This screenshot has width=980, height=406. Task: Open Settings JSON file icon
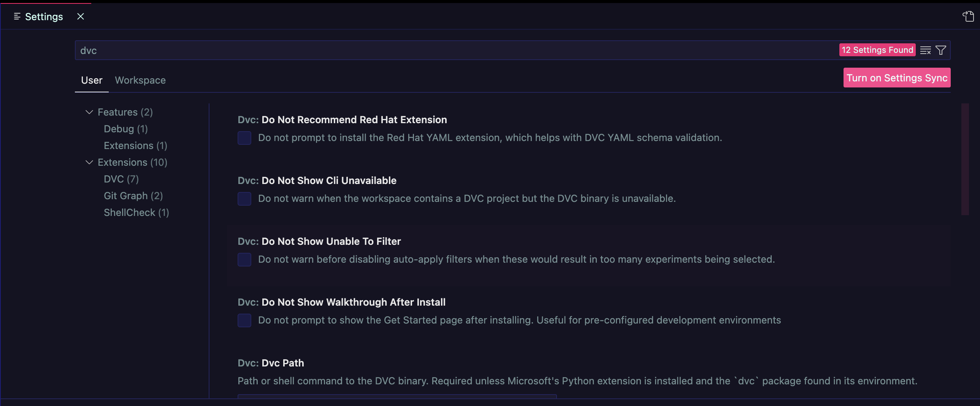968,16
